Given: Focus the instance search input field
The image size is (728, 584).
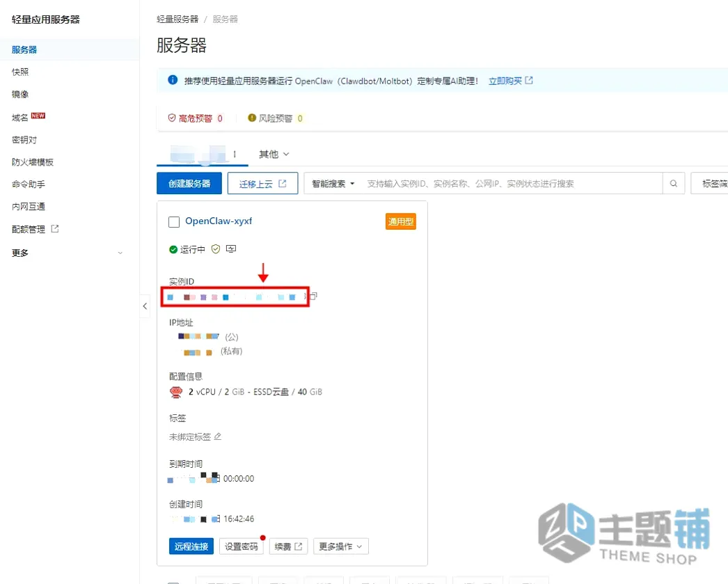Looking at the screenshot, I should click(511, 183).
